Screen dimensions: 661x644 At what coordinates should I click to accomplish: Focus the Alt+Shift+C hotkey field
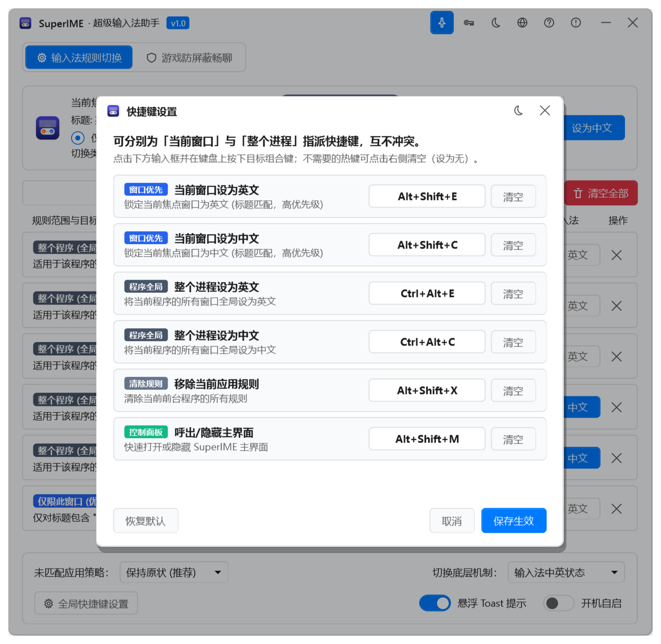tap(427, 245)
